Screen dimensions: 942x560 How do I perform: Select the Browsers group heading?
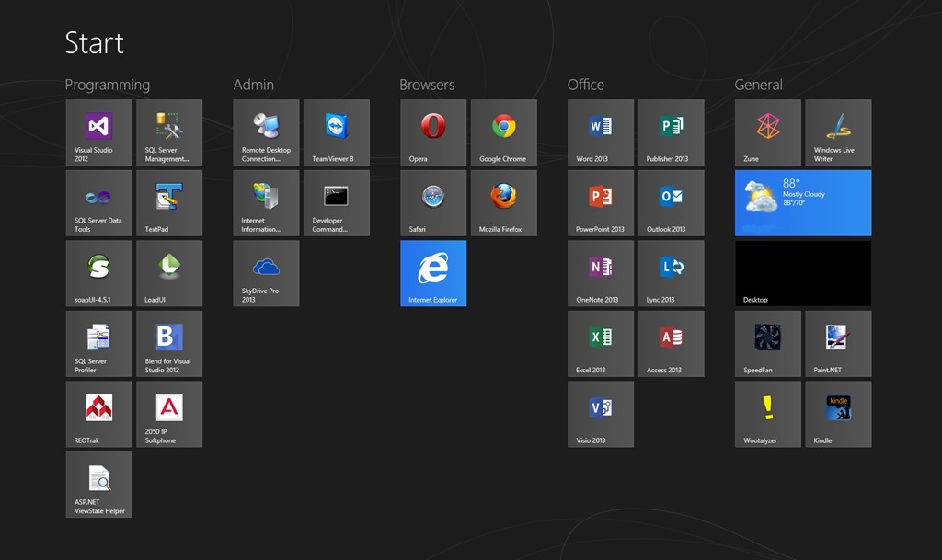(427, 85)
